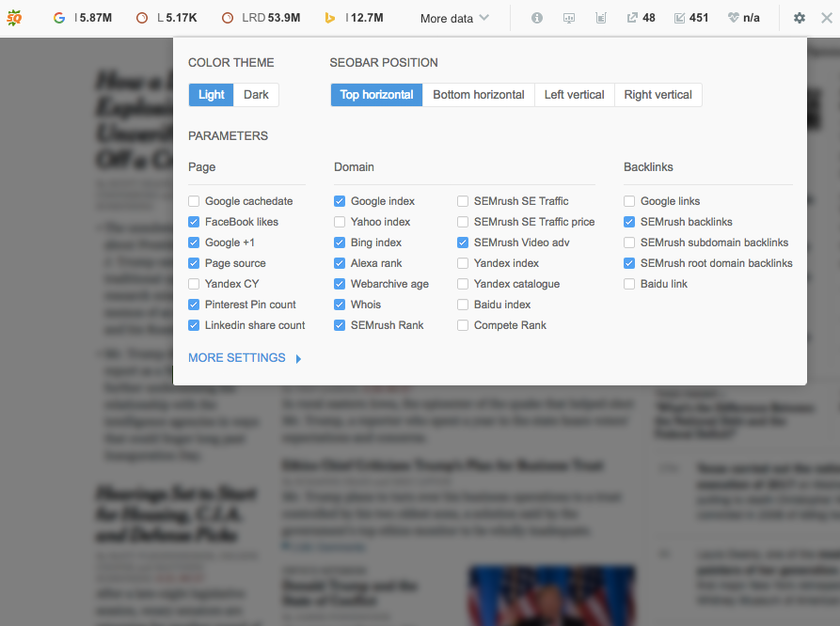
Task: Enable Yandex index checkbox
Action: click(463, 263)
